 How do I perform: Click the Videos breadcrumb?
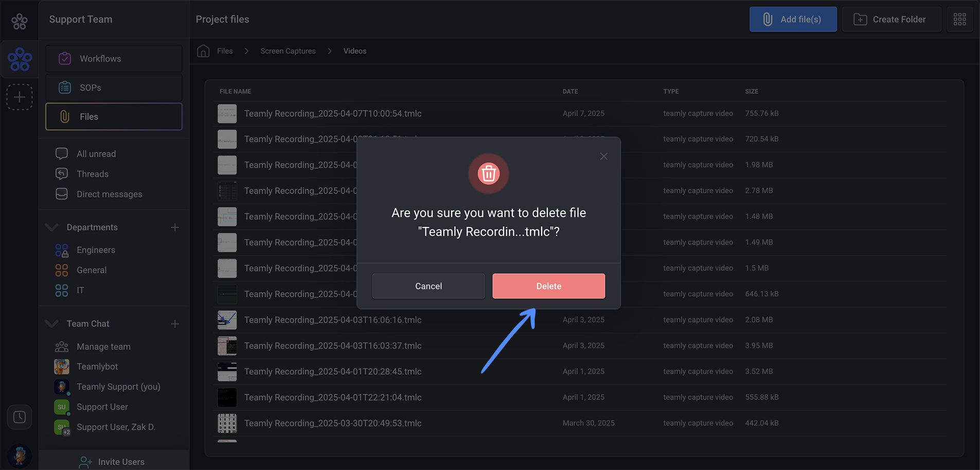[x=355, y=51]
